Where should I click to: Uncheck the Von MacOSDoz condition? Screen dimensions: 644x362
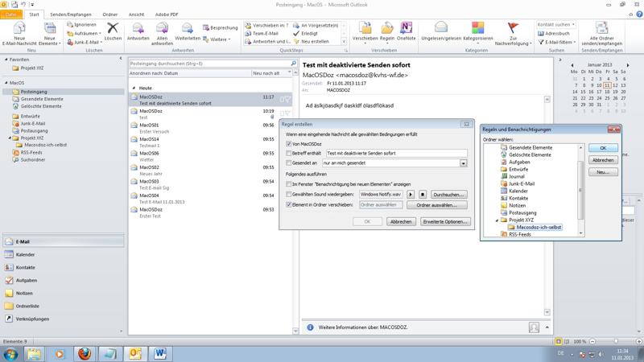tap(289, 144)
